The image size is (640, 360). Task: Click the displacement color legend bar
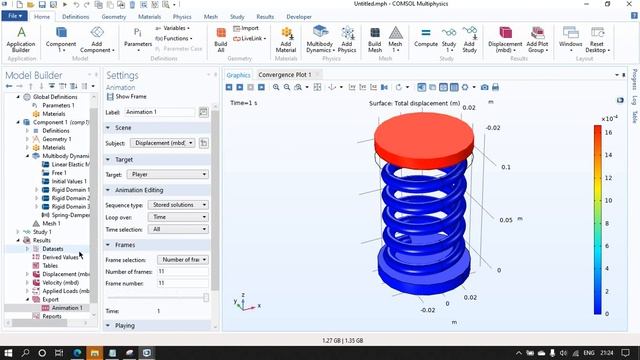click(597, 220)
